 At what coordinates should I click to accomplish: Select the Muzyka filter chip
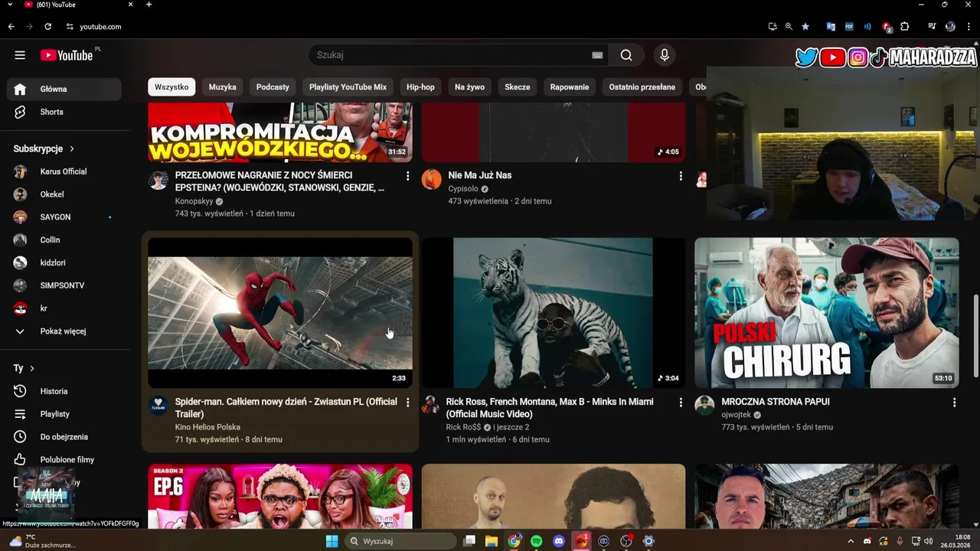coord(223,87)
